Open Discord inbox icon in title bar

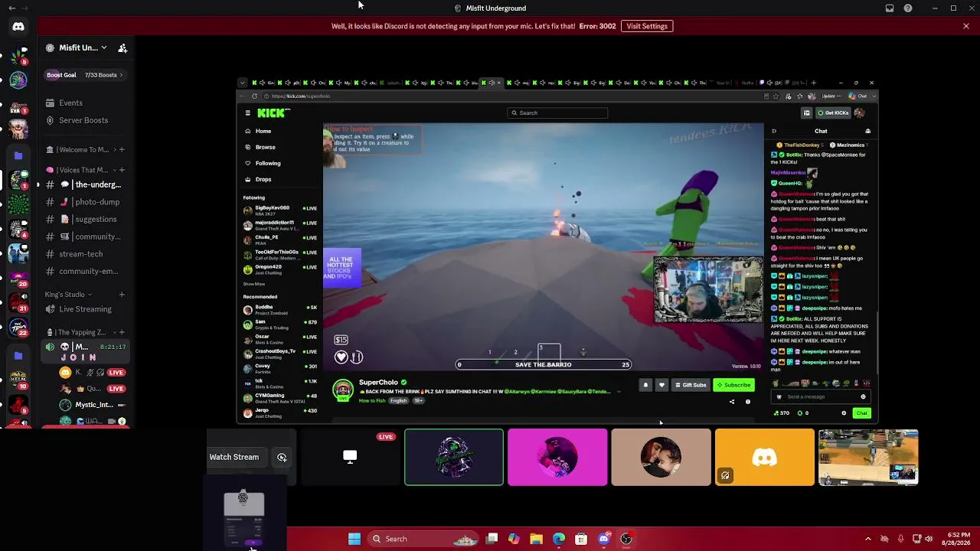click(x=890, y=8)
